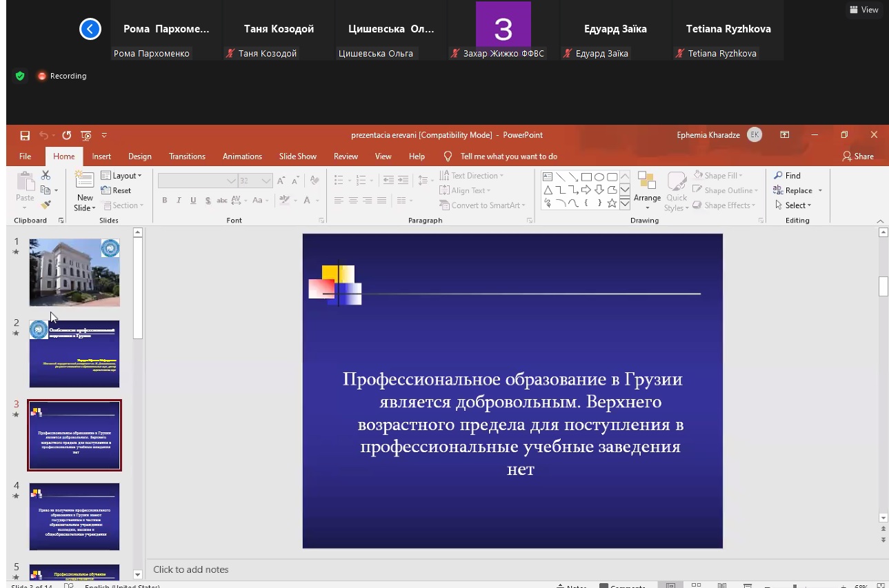The image size is (889, 588).
Task: Switch to the Animations tab
Action: [x=242, y=156]
